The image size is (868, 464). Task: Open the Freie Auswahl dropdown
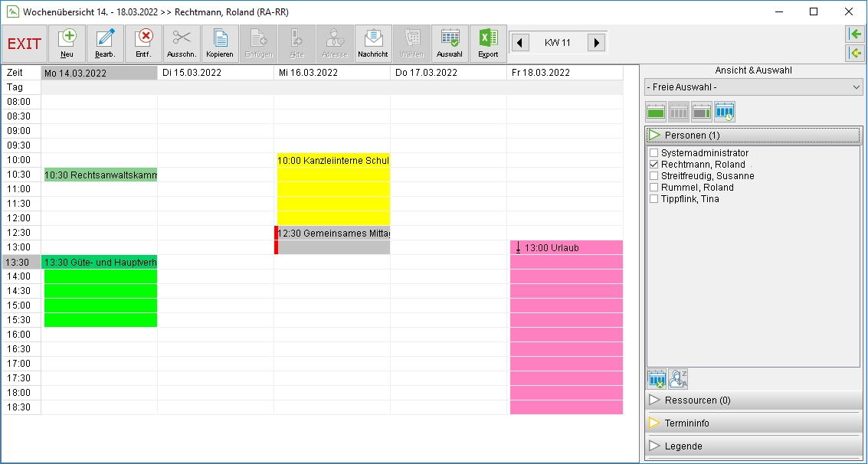[753, 87]
